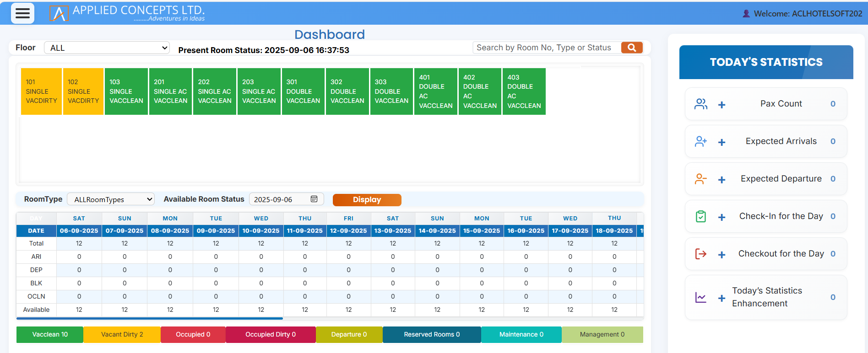Click the Check-In for the Day clipboard icon
Viewport: 868px width, 353px height.
tap(700, 216)
